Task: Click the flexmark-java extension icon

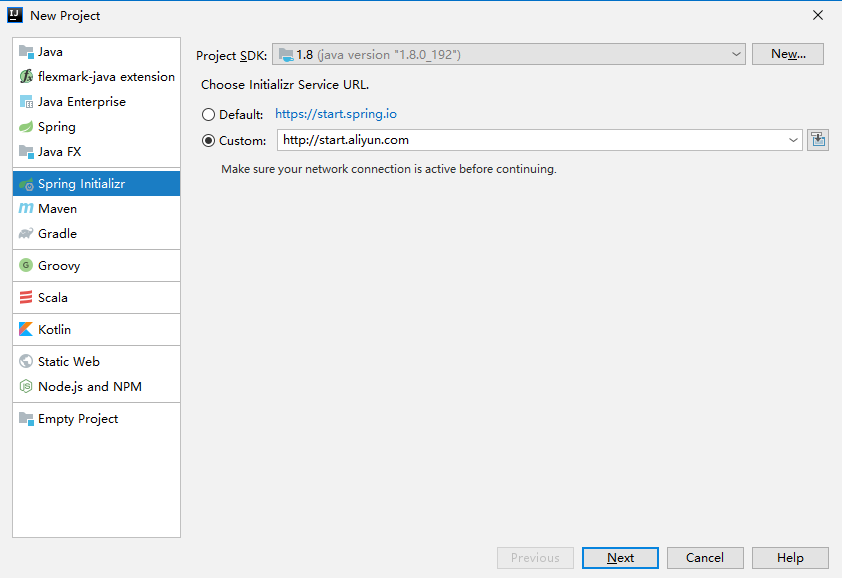Action: [x=26, y=76]
